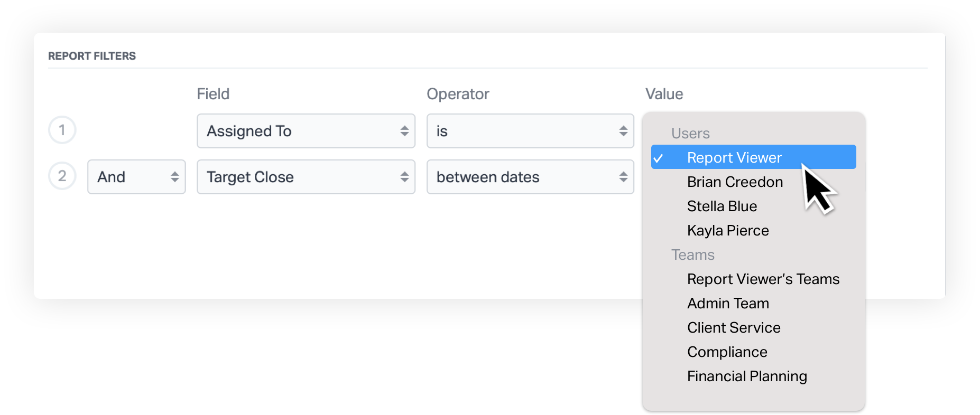Select Kayla Pierce in the Value list
Viewport: 980px width, 415px height.
click(x=728, y=230)
